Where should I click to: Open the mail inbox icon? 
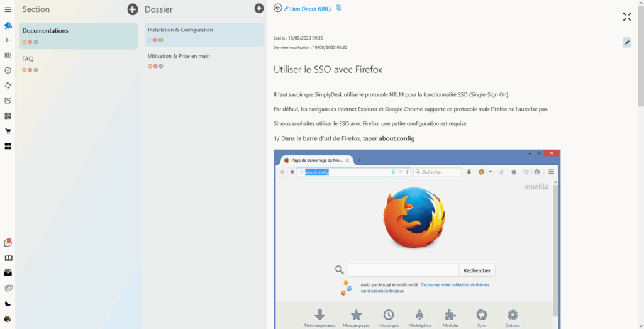[8, 273]
